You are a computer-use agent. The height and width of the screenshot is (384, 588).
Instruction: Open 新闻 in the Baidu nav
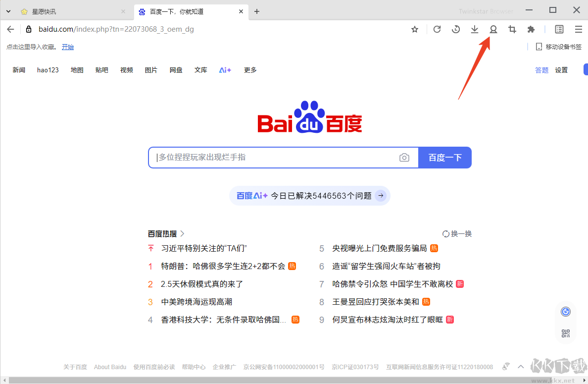click(x=19, y=70)
